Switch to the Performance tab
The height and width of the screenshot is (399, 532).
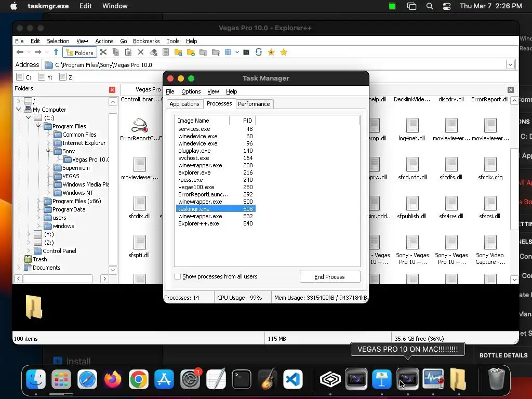(254, 104)
